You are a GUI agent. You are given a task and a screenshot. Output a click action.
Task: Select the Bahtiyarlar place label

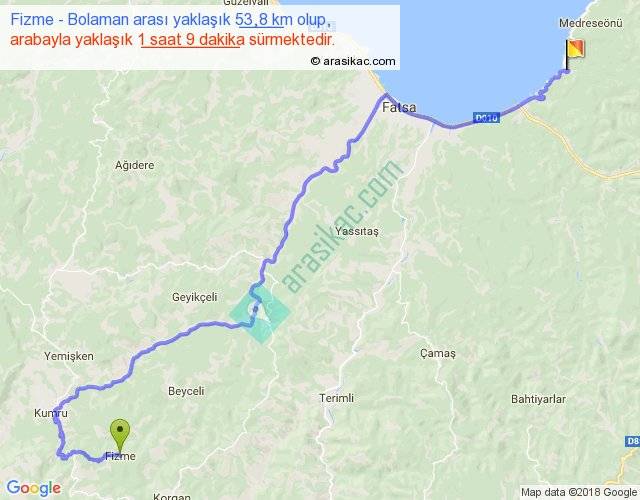point(538,399)
